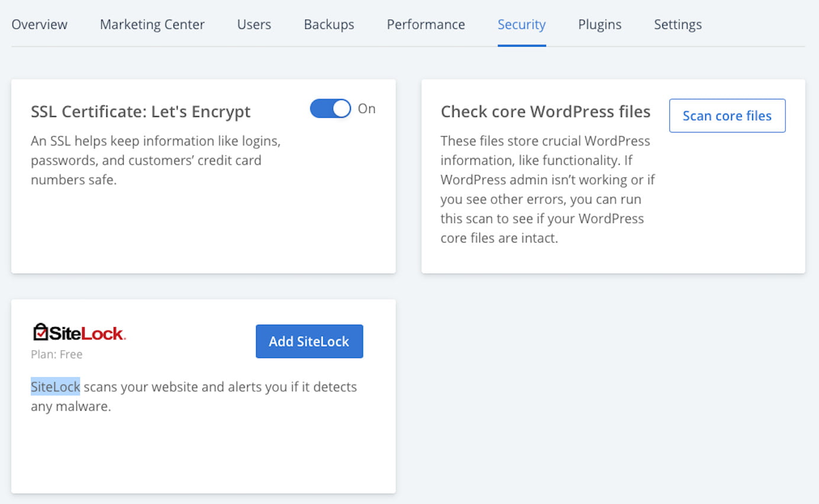The width and height of the screenshot is (819, 504).
Task: Click the SSL description about logins and passwords
Action: click(156, 160)
